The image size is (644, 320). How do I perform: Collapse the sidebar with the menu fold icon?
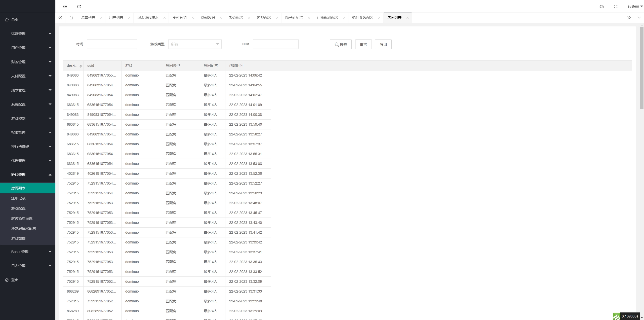click(x=65, y=7)
